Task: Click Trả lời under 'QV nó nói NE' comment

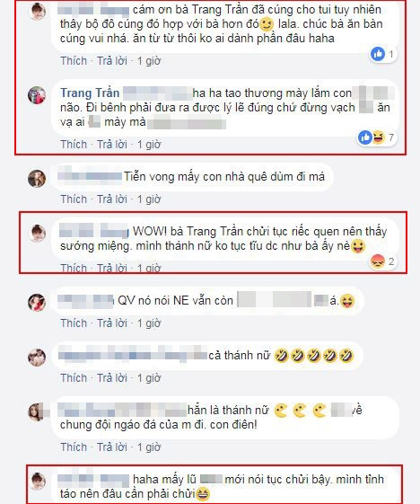Action: click(x=112, y=323)
